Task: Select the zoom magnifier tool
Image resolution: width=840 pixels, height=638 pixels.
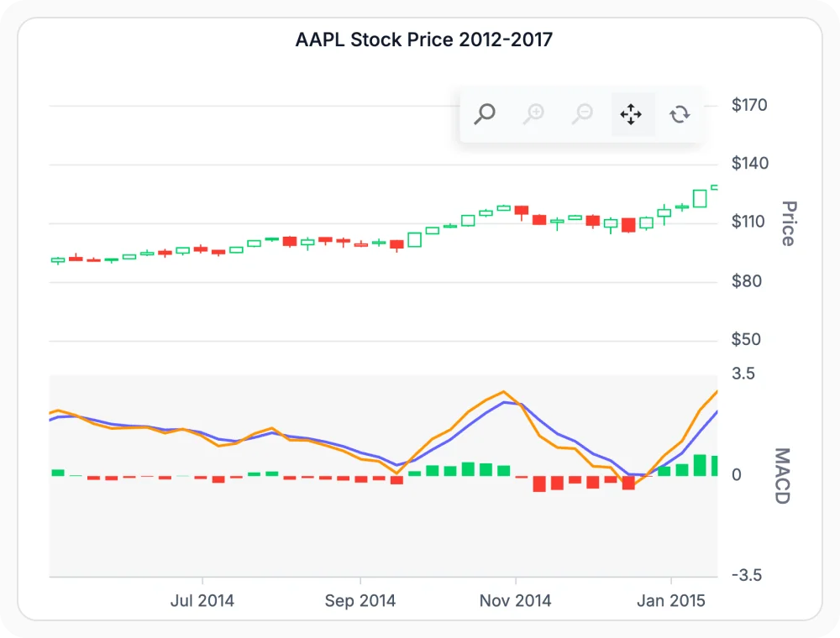Action: point(485,114)
